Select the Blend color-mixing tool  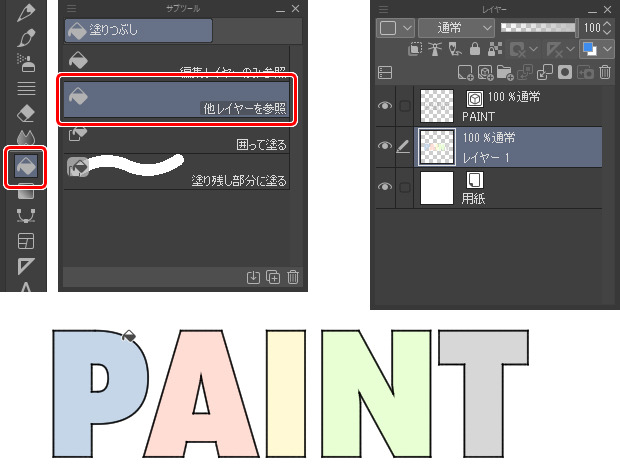26,138
